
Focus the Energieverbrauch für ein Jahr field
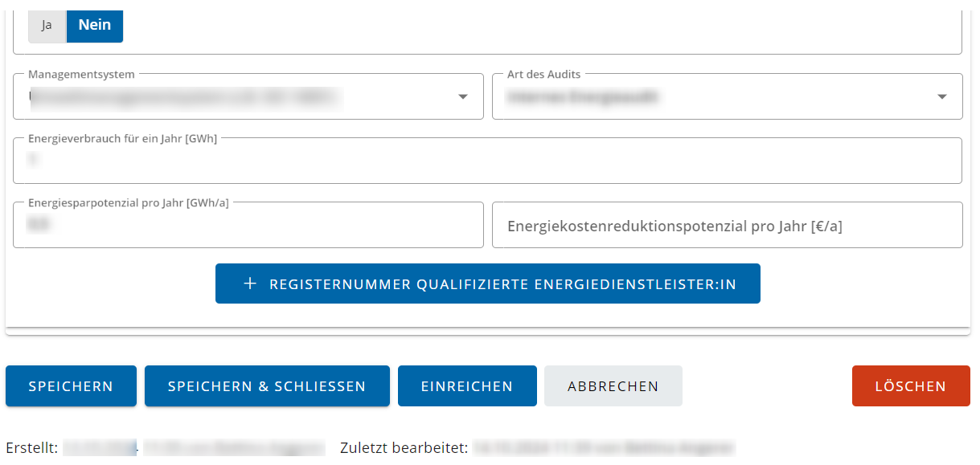click(487, 161)
